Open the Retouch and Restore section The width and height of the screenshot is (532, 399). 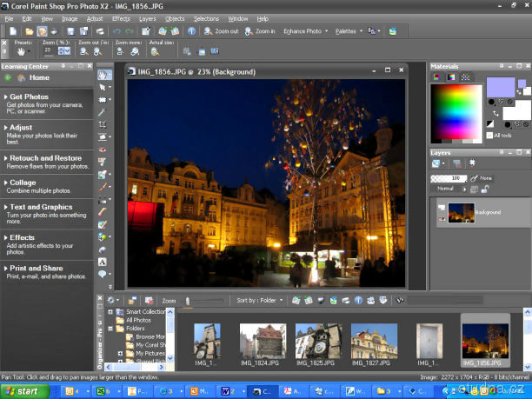[x=45, y=158]
